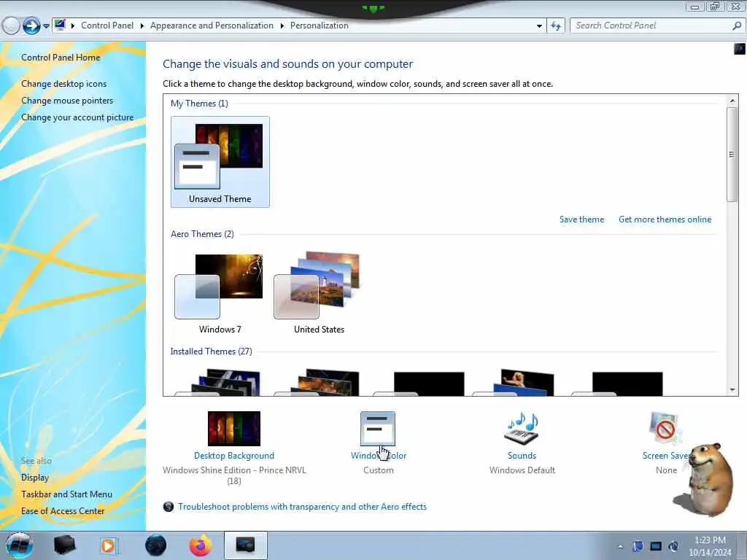Click the Aero troubleshoot shield icon
Image resolution: width=747 pixels, height=560 pixels.
point(169,507)
